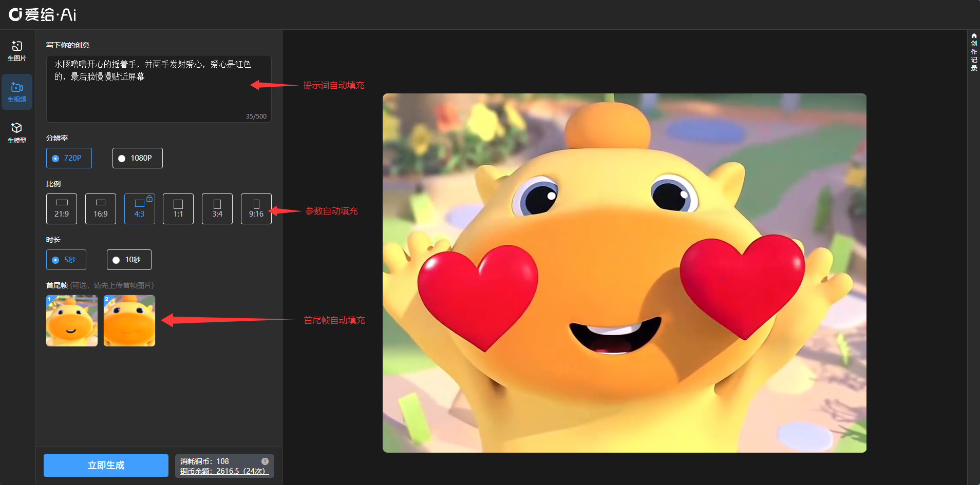Choose the 4:3 aspect ratio
Viewport: 980px width, 485px height.
pyautogui.click(x=140, y=209)
